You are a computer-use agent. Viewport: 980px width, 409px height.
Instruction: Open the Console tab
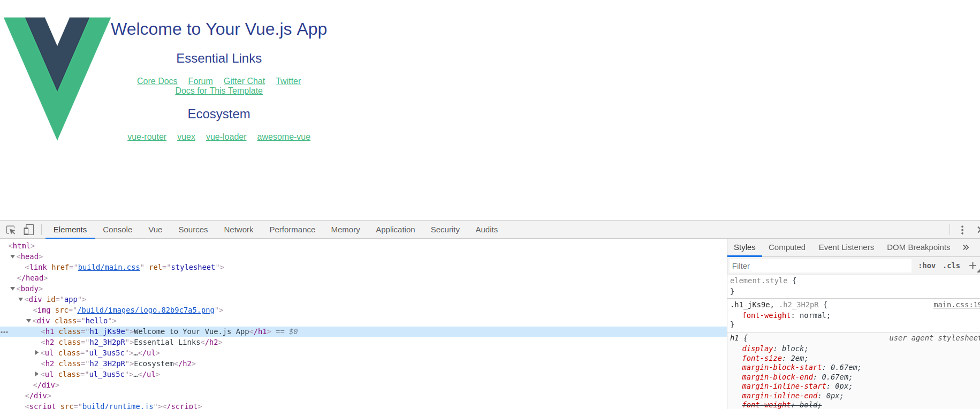point(118,230)
